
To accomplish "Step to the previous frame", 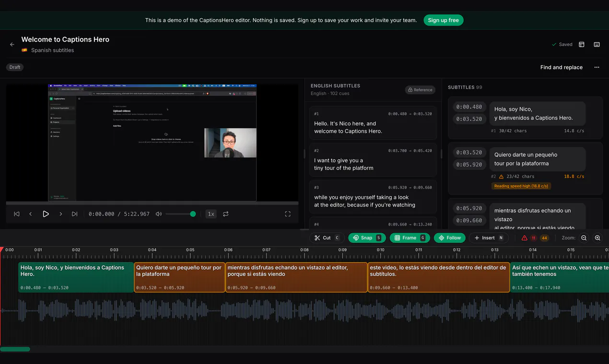I will pyautogui.click(x=31, y=214).
